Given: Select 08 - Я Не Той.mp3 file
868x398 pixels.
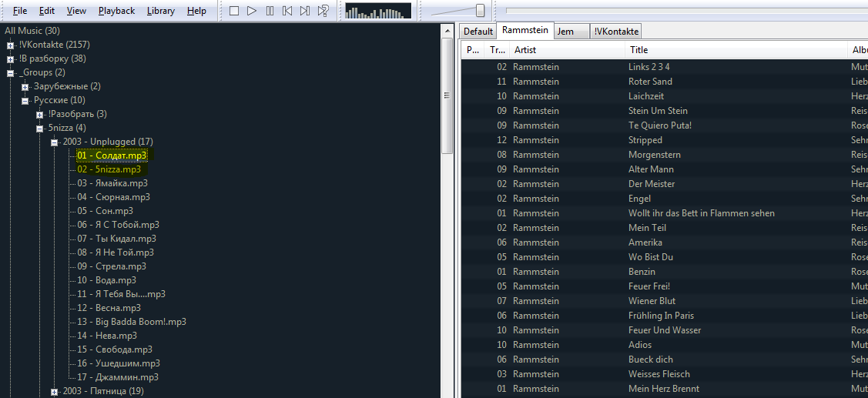Looking at the screenshot, I should coord(116,253).
